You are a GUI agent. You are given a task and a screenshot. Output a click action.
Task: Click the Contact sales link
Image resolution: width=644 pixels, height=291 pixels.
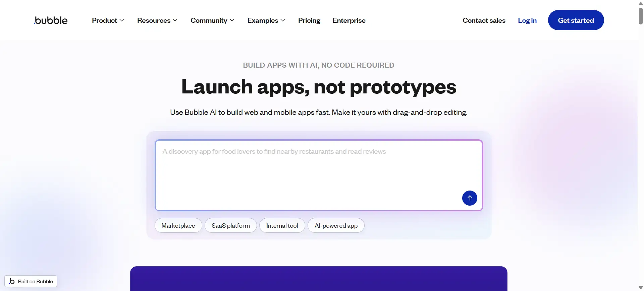tap(484, 20)
